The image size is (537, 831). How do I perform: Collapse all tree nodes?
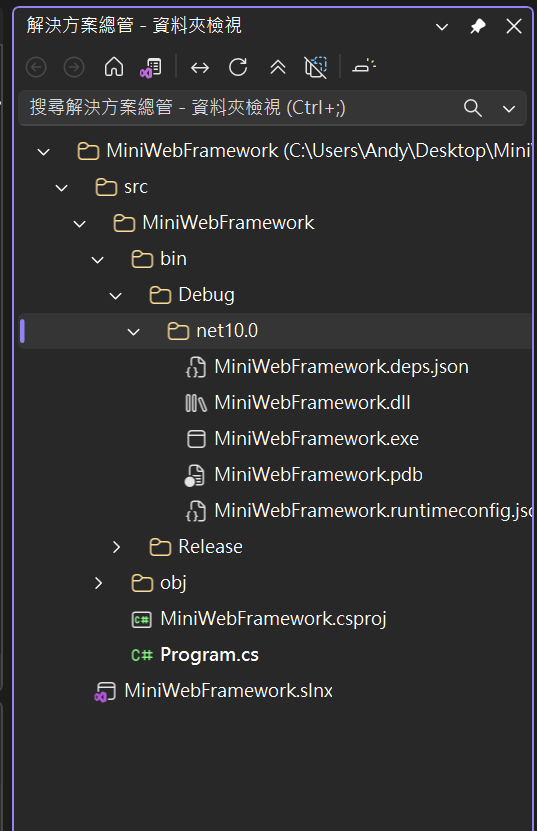[x=278, y=67]
